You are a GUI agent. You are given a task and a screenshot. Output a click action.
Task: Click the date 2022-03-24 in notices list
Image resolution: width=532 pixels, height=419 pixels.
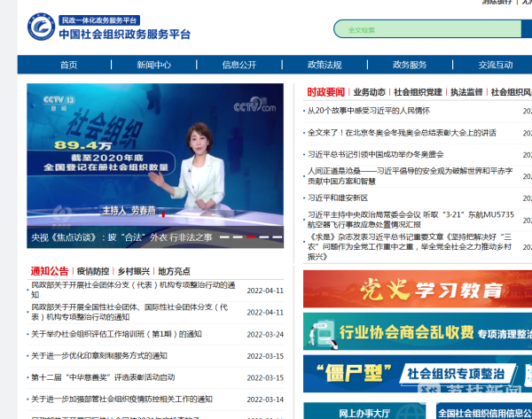point(265,335)
